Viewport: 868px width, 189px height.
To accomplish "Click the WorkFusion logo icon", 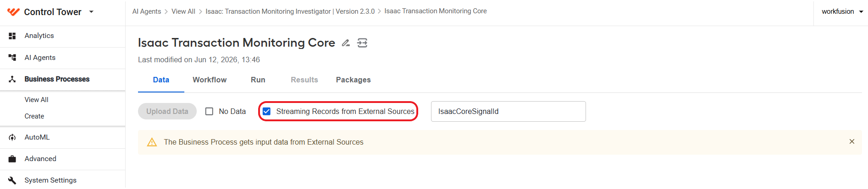I will 13,12.
